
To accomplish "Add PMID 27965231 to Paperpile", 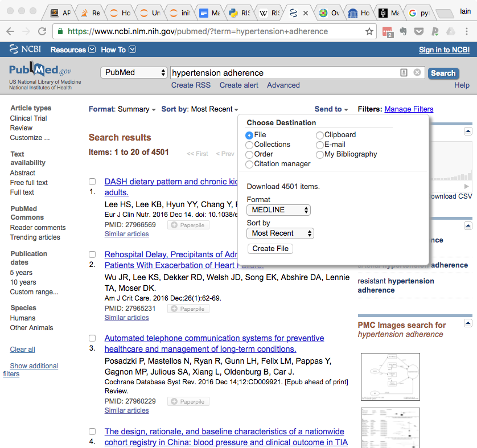I will click(x=188, y=309).
